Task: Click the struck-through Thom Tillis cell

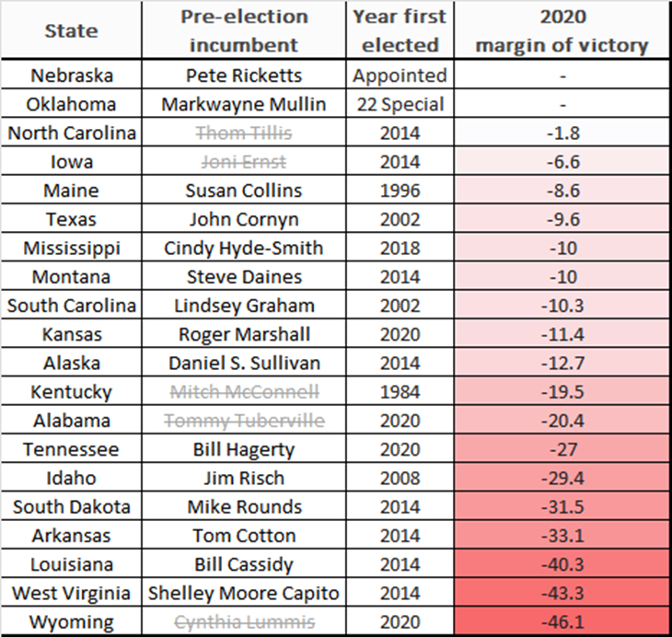Action: [243, 133]
